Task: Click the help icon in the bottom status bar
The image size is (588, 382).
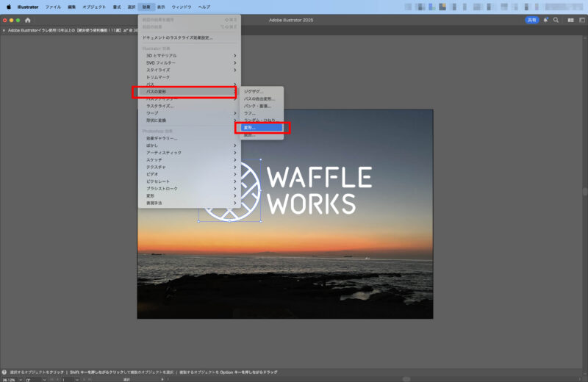Action: coord(4,372)
